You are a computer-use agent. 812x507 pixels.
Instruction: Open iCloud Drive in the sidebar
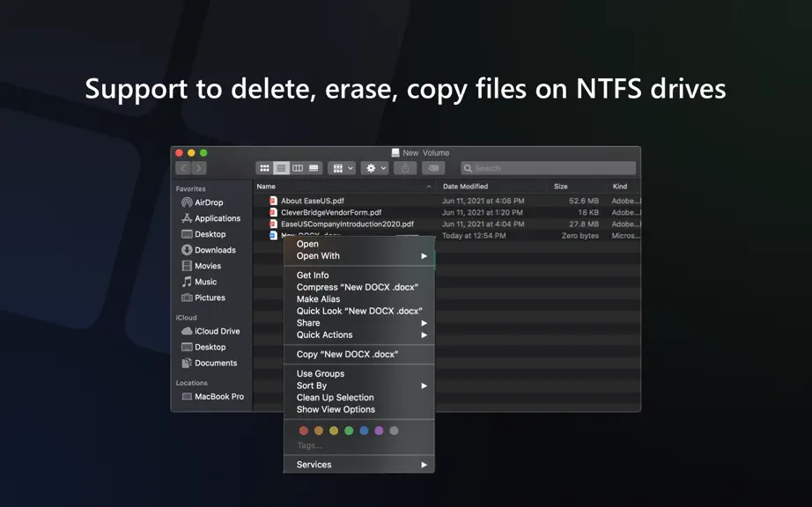(x=211, y=331)
